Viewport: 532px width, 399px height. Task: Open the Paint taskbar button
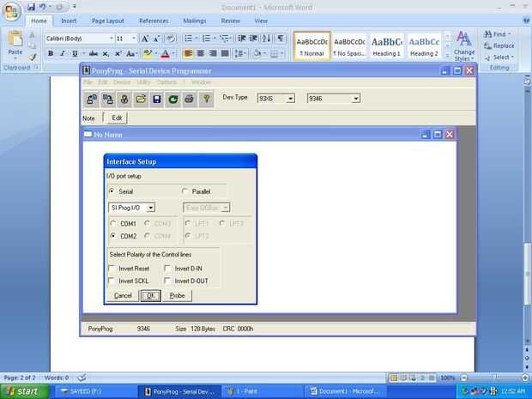click(x=261, y=391)
